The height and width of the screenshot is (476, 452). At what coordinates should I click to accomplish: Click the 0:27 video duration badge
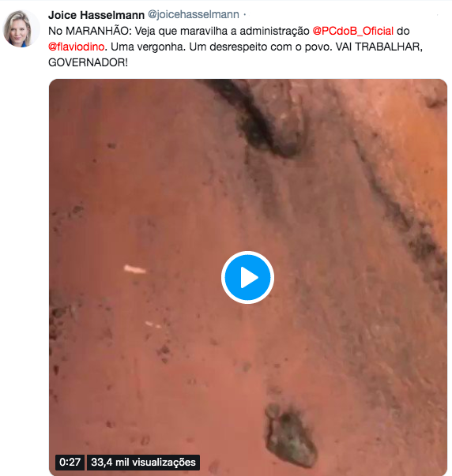pos(70,462)
